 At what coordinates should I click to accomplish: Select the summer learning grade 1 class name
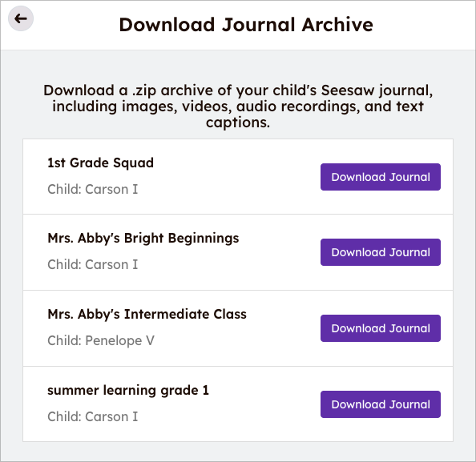[128, 391]
